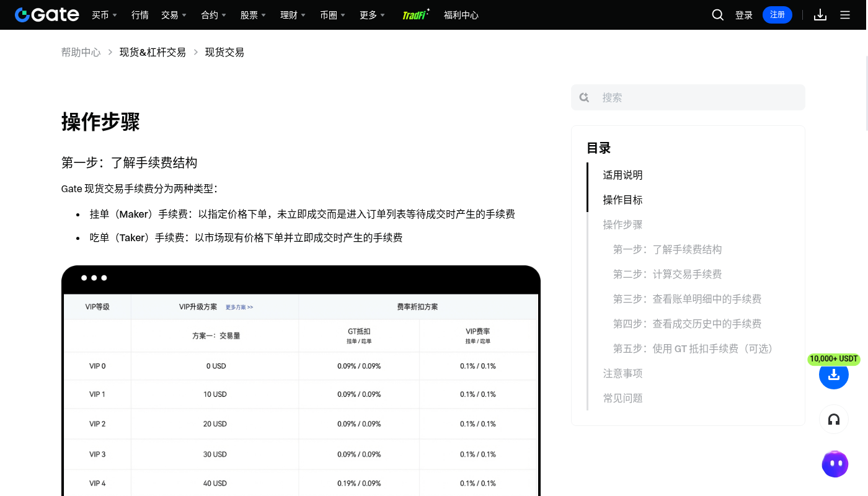Click the TradFi logo in the navigation
The image size is (868, 496).
[415, 15]
